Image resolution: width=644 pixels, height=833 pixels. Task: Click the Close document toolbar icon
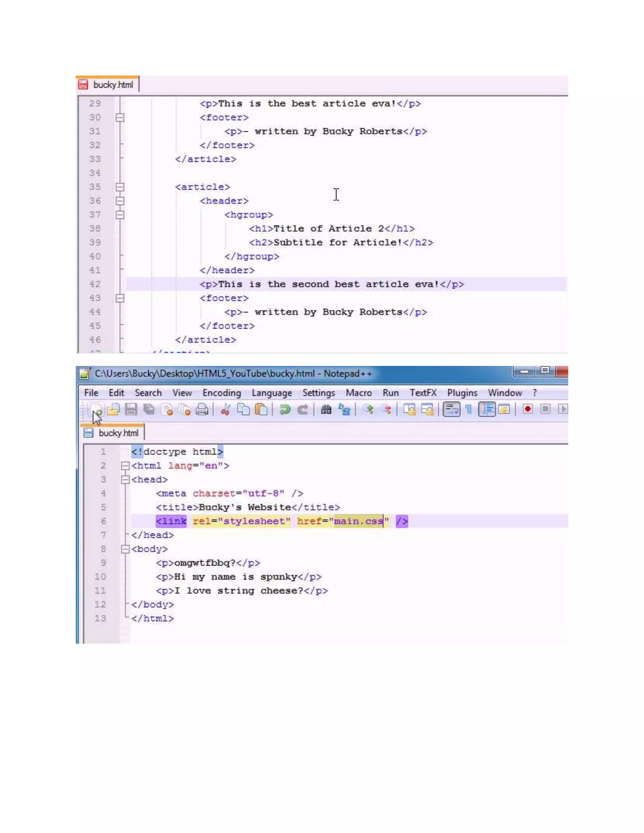167,410
